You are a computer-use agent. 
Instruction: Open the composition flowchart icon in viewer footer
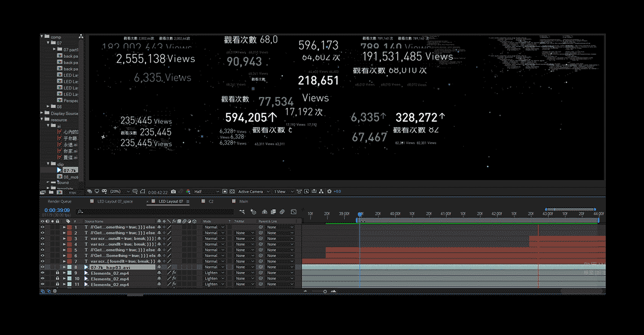tap(320, 191)
